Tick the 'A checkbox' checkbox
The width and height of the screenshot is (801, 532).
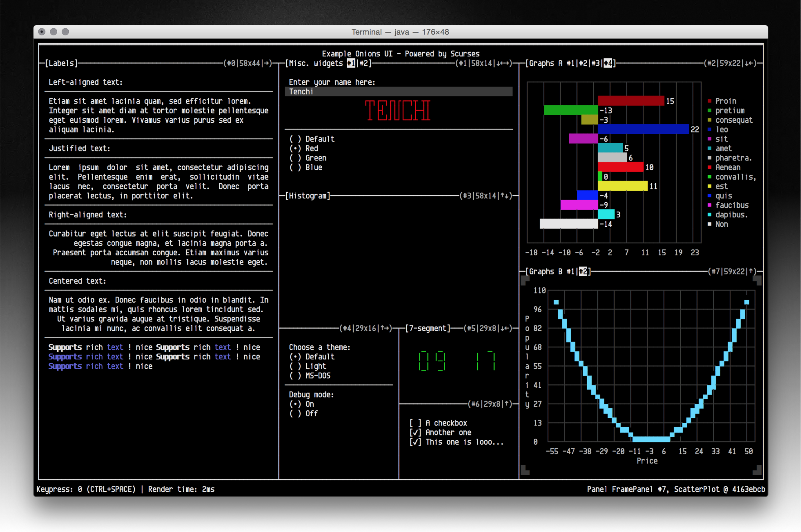pyautogui.click(x=438, y=423)
